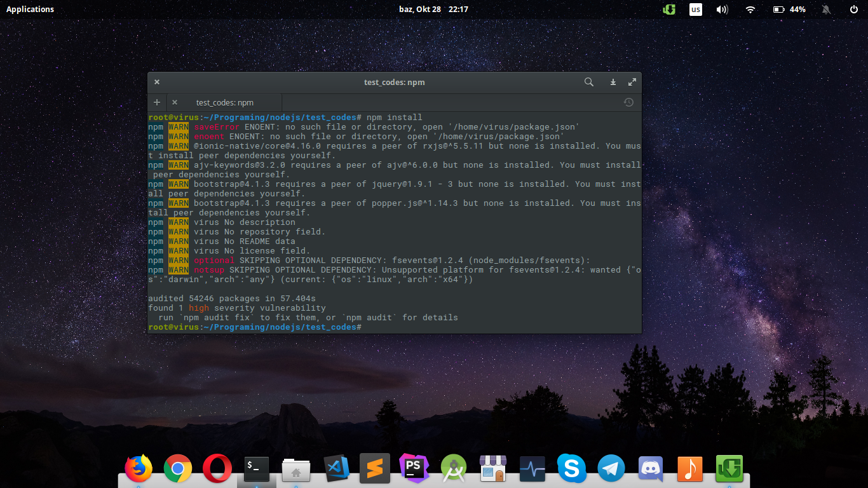Open the AppCenter store dock icon
The height and width of the screenshot is (488, 868).
click(493, 469)
